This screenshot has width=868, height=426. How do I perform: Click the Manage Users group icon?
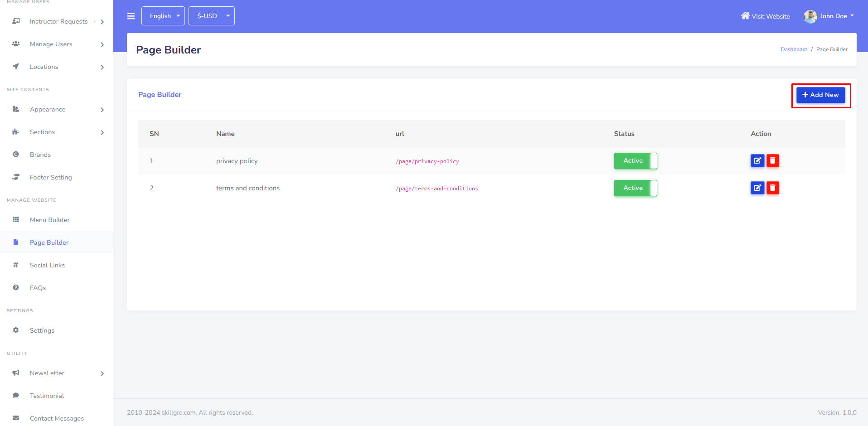16,44
